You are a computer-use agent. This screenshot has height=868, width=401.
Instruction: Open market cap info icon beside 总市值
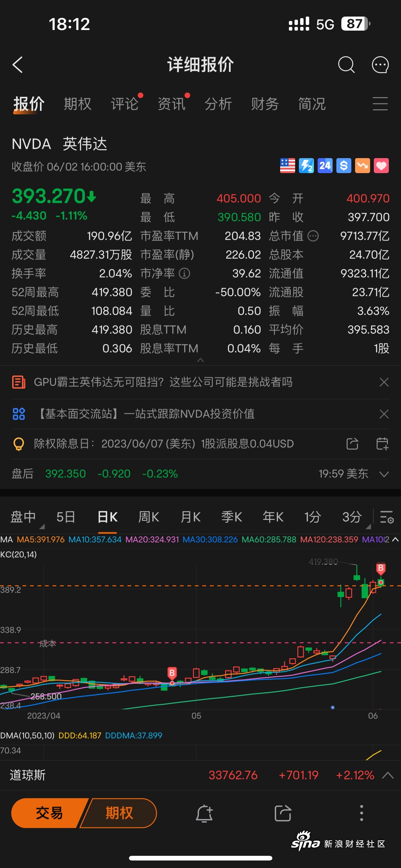(x=313, y=236)
